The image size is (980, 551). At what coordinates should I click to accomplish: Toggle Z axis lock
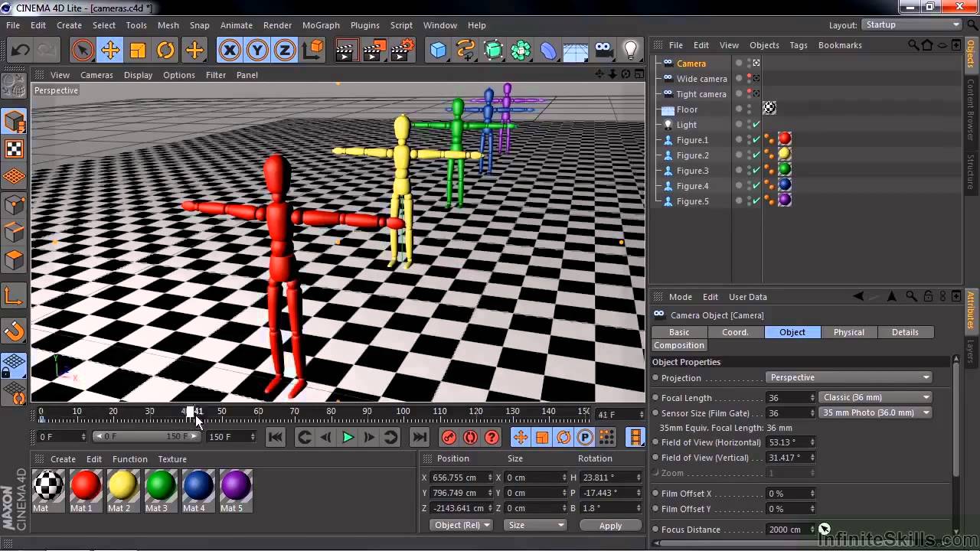(285, 51)
